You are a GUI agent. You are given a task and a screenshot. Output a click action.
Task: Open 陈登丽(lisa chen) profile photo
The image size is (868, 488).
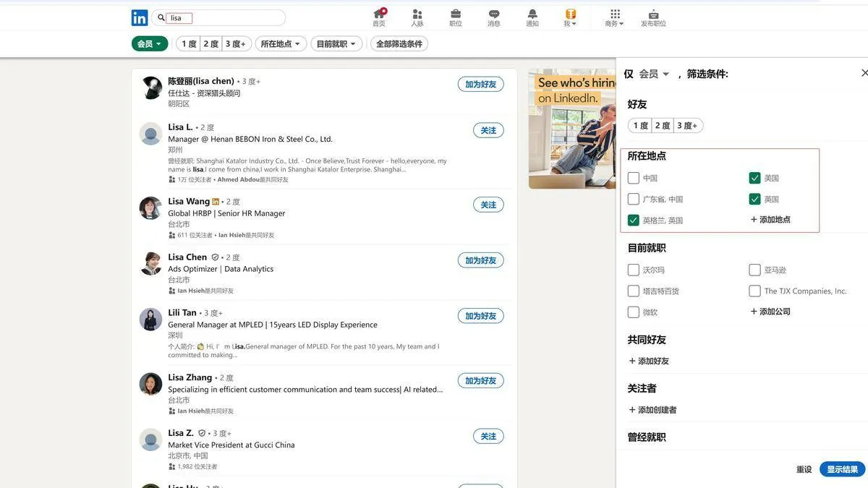[151, 87]
